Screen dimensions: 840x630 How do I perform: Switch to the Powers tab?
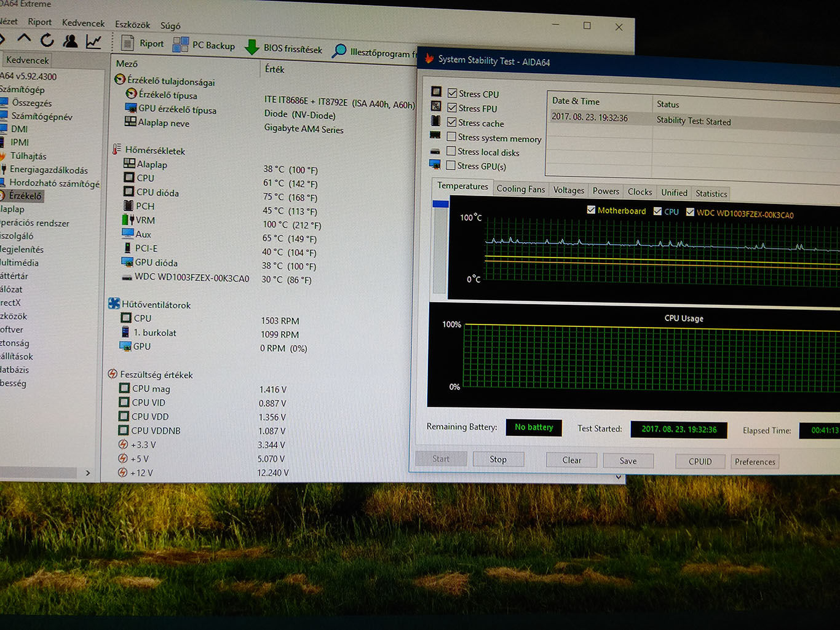(606, 192)
